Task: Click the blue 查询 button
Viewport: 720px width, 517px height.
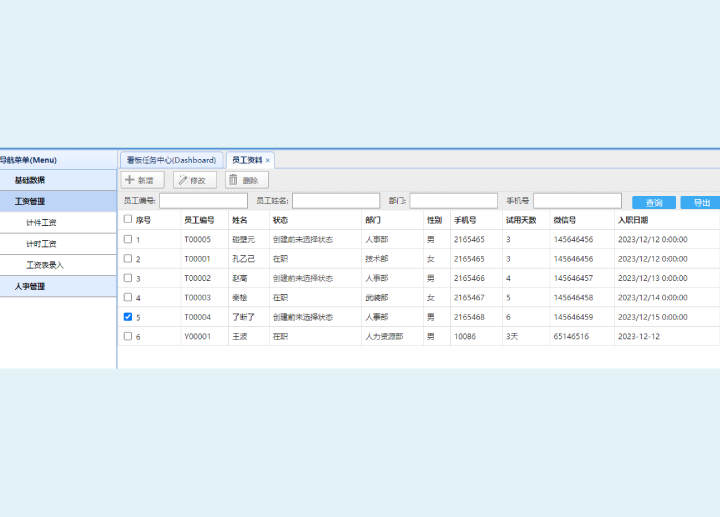Action: (654, 202)
